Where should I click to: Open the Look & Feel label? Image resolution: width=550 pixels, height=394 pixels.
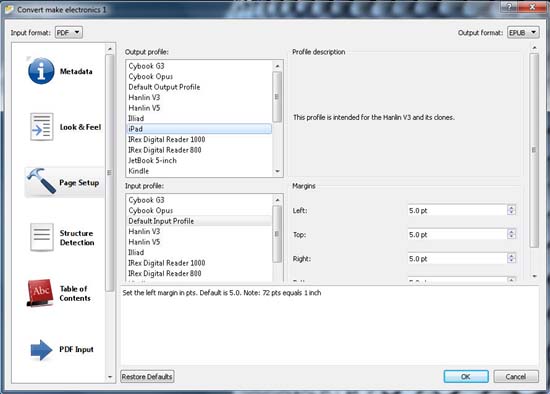click(80, 127)
